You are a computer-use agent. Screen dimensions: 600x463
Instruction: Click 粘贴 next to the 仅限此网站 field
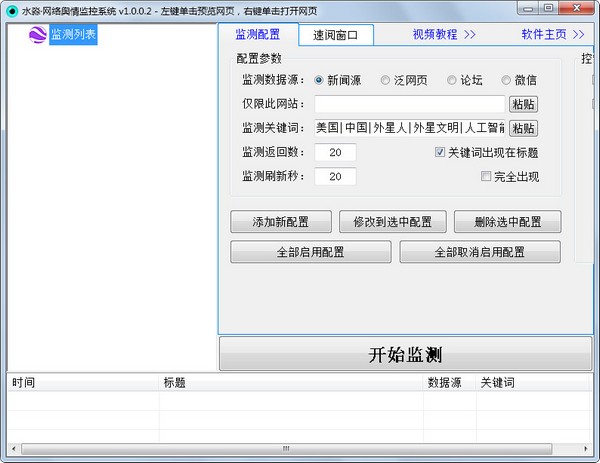pyautogui.click(x=523, y=104)
